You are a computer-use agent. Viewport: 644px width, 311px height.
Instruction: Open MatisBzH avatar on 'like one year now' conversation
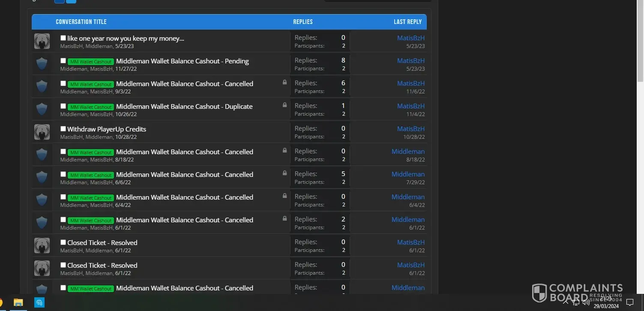(42, 41)
